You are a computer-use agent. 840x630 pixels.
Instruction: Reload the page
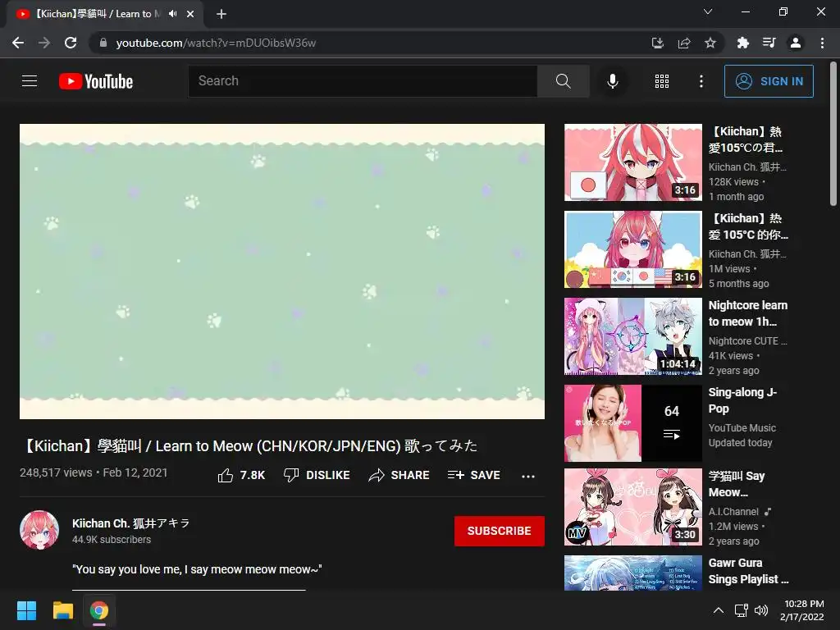click(71, 43)
